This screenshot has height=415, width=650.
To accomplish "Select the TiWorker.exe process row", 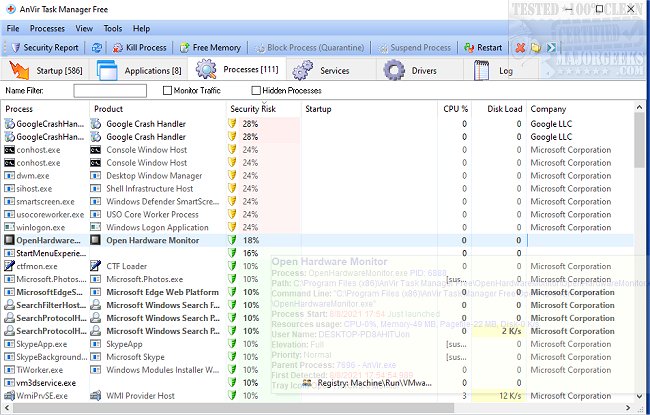I will coord(317,369).
